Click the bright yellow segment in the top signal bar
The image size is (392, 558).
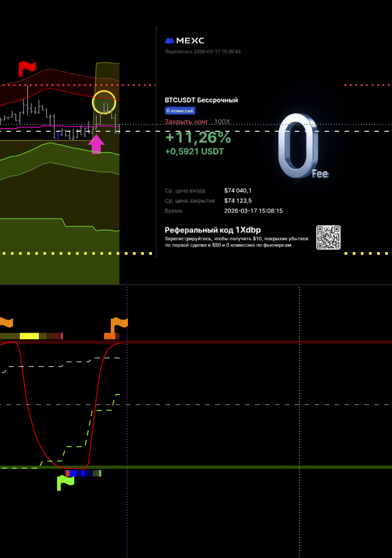click(x=29, y=336)
